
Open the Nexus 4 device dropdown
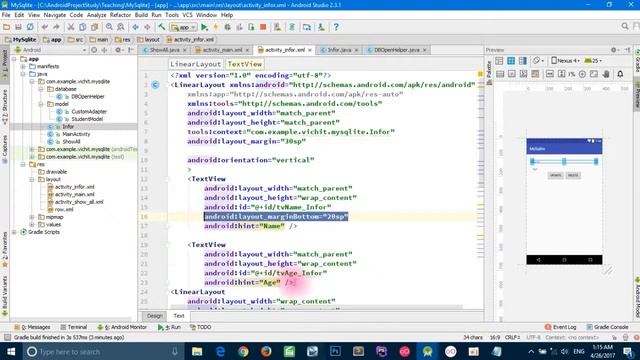coord(565,61)
